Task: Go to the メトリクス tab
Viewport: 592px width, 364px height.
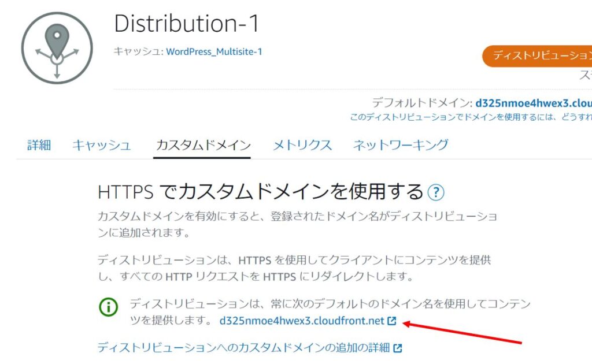Action: pos(302,145)
